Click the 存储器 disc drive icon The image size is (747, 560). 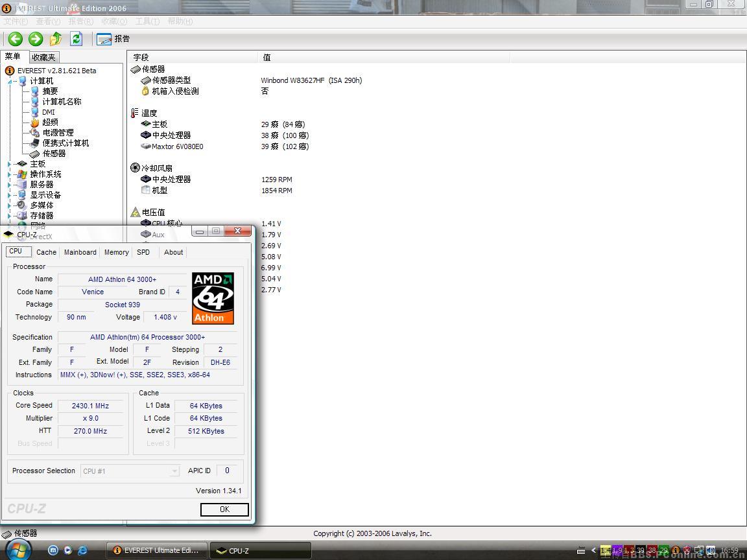[23, 216]
